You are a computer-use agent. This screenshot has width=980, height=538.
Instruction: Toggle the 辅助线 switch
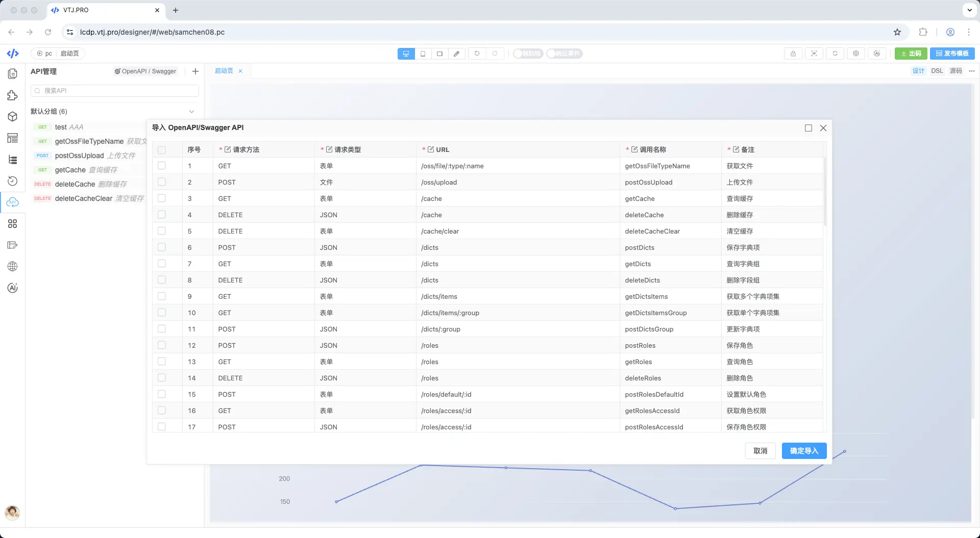point(528,54)
